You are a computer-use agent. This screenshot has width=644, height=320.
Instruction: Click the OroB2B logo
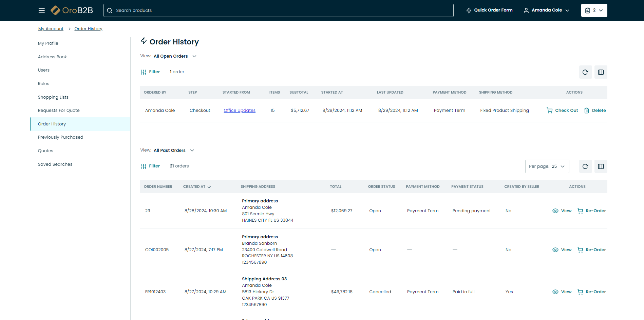point(72,11)
